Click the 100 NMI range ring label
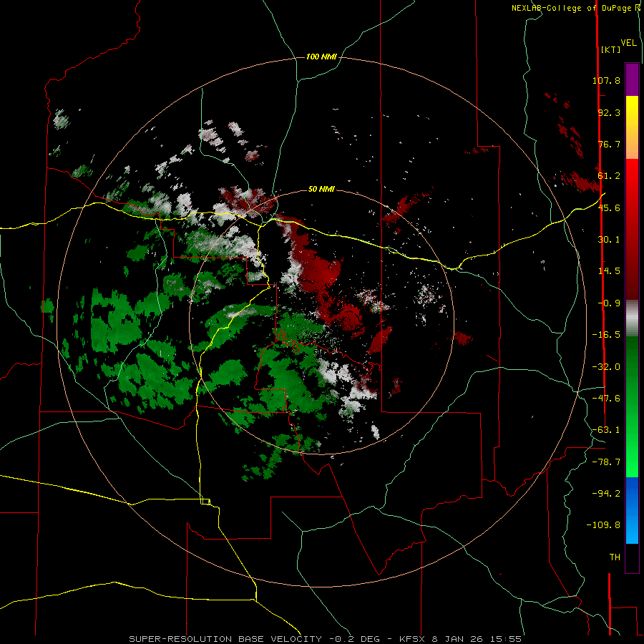 pyautogui.click(x=321, y=57)
